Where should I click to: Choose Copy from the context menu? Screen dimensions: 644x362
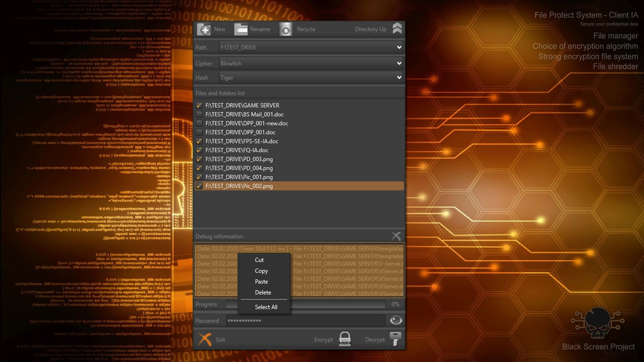pos(261,270)
